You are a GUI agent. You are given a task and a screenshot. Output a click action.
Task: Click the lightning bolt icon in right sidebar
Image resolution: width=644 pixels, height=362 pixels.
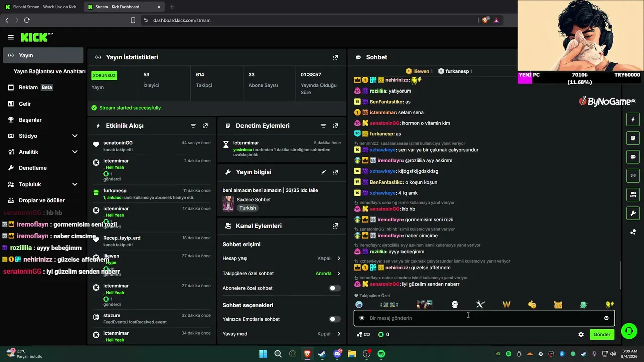point(633,120)
